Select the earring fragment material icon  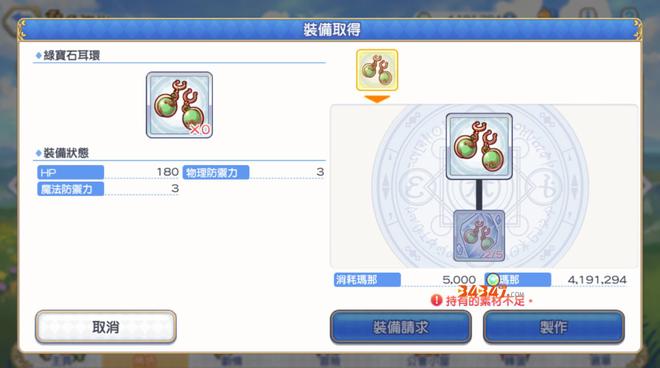point(479,236)
